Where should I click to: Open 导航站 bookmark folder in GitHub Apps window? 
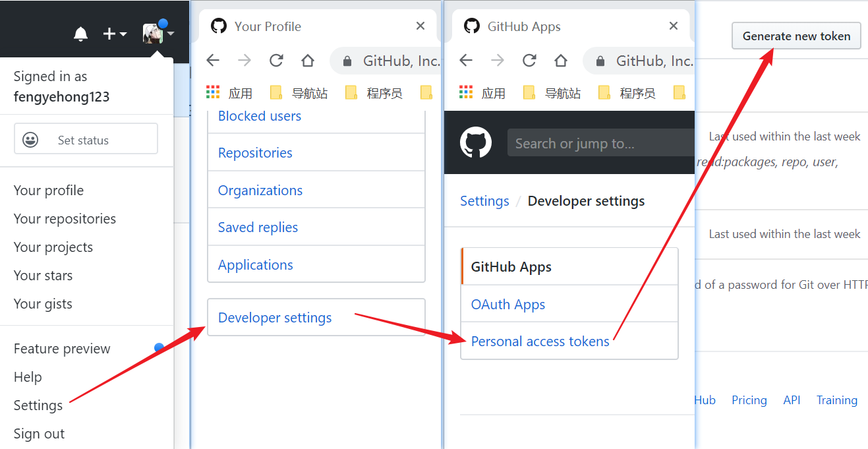tap(552, 93)
